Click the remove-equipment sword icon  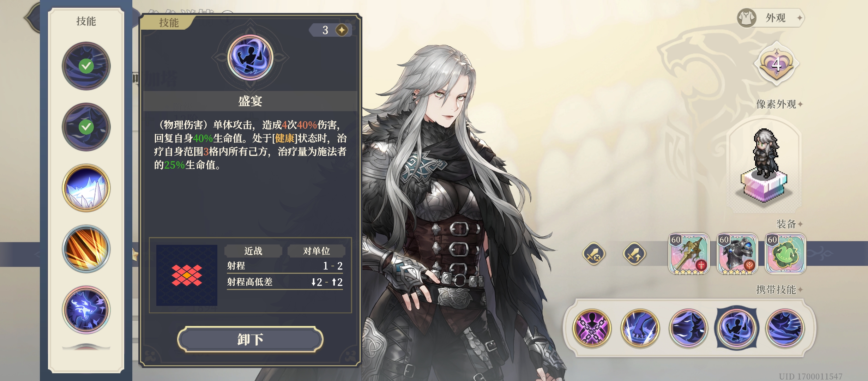pos(593,254)
